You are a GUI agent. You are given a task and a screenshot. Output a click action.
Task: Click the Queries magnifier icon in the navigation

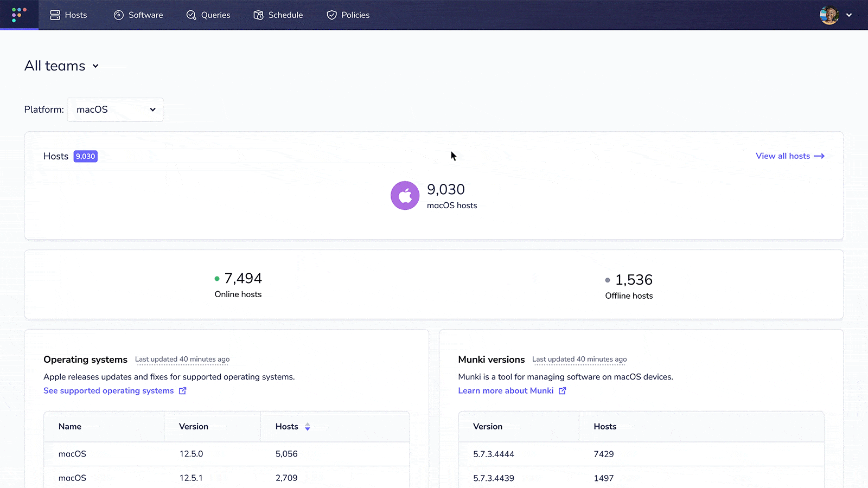point(191,15)
